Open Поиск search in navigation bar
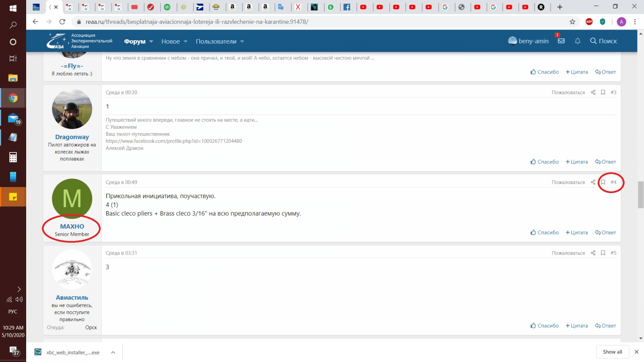The width and height of the screenshot is (644, 362). [x=603, y=41]
